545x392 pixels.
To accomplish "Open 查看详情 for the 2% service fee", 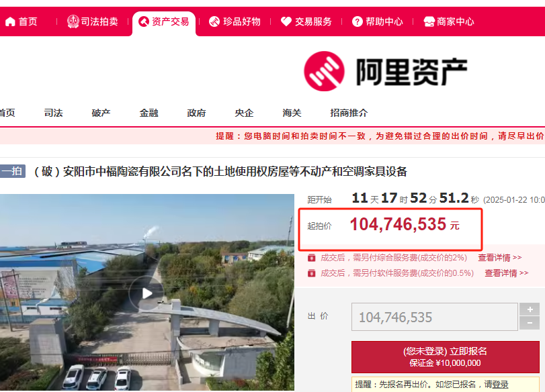I will click(499, 258).
